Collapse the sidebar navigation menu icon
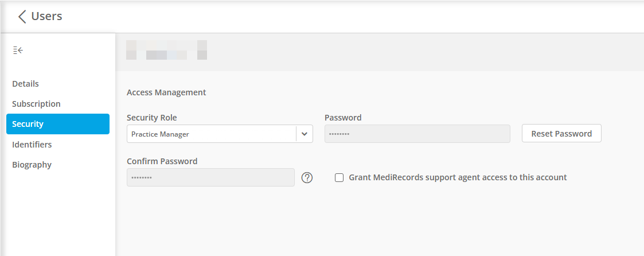This screenshot has width=644, height=256. point(18,51)
